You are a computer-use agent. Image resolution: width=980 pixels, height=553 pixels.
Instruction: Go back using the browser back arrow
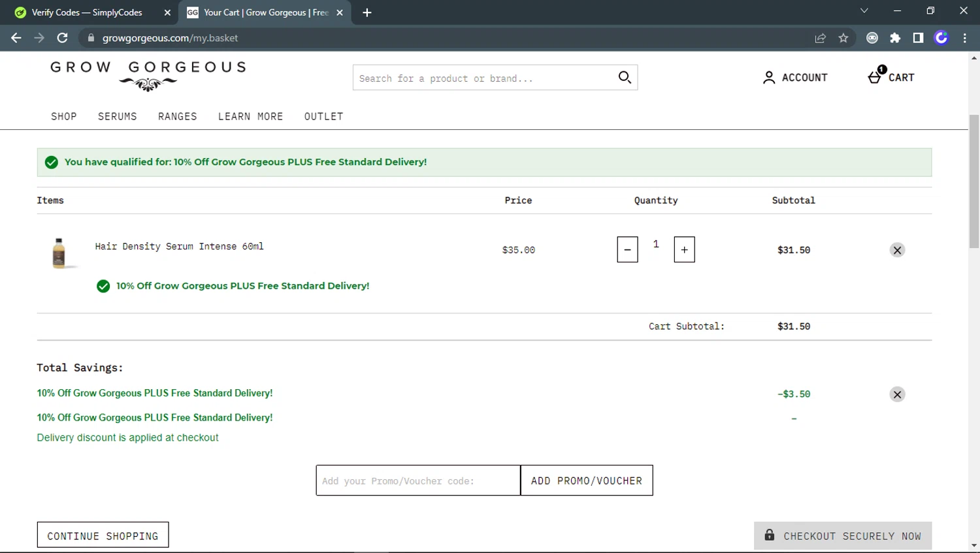click(x=16, y=38)
